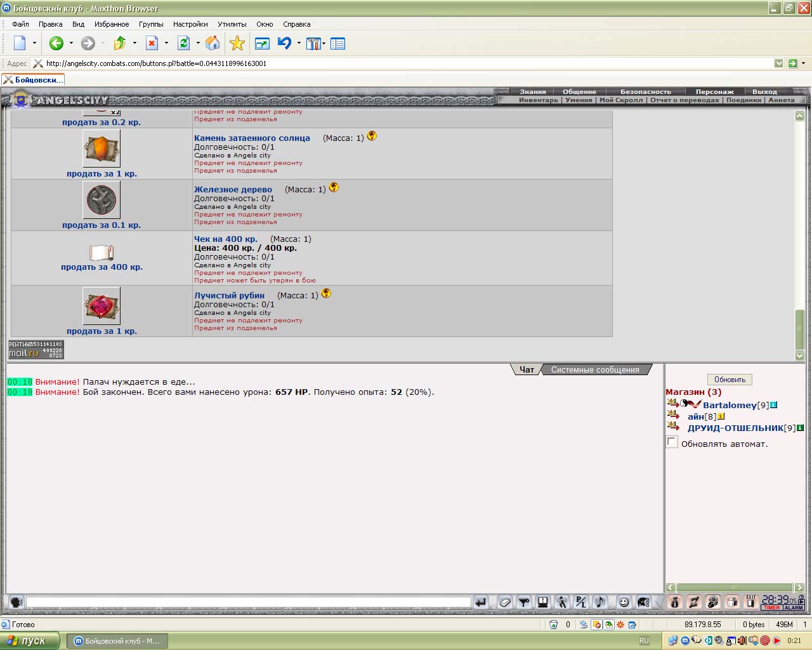The width and height of the screenshot is (812, 650).
Task: Click the grey Forward arrow button
Action: 88,43
